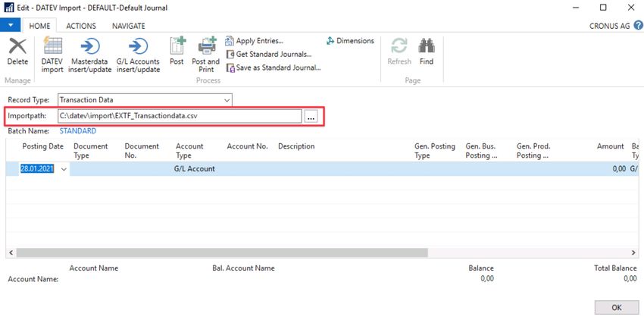
Task: Open the blue application menu dropdown
Action: [11, 25]
